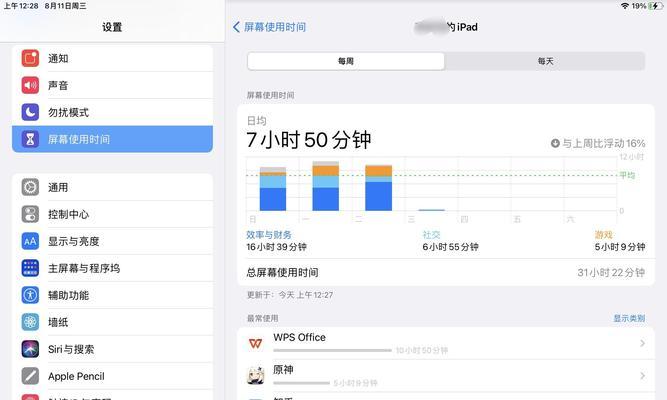Viewport: 667px width, 400px height.
Task: Open the 主屏幕与程序坞 settings row
Action: pyautogui.click(x=112, y=268)
